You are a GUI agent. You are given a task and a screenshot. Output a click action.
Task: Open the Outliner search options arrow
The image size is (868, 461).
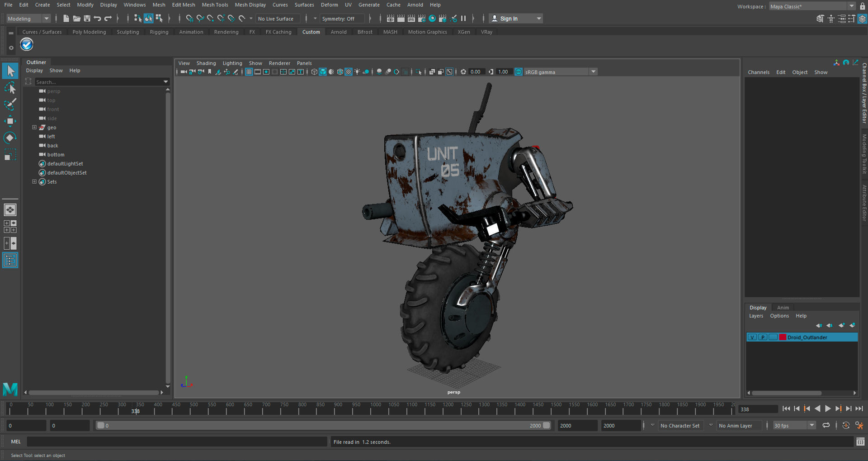[165, 82]
